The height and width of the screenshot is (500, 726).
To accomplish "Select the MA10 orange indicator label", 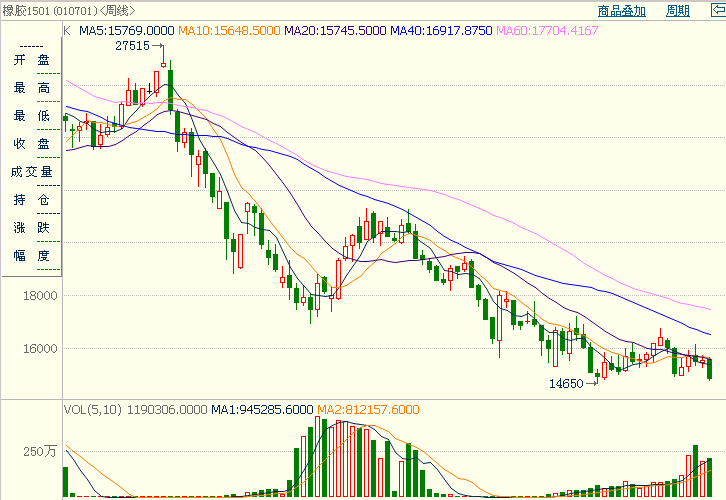I will tap(228, 31).
